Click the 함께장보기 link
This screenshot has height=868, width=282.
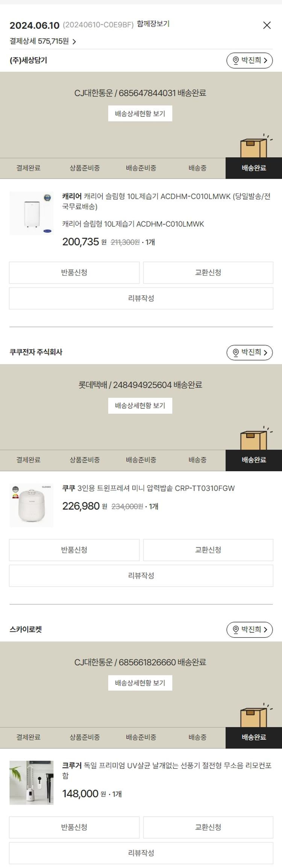(x=153, y=24)
